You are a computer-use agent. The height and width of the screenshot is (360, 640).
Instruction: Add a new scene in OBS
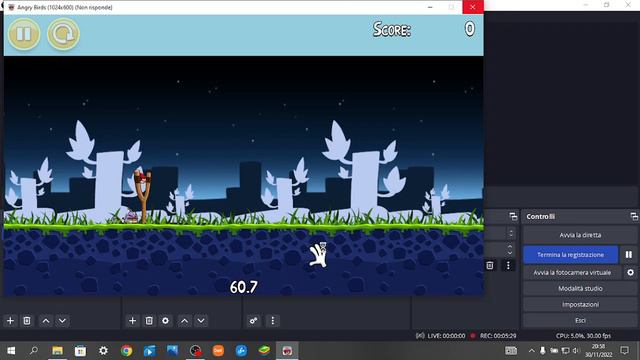[10, 321]
